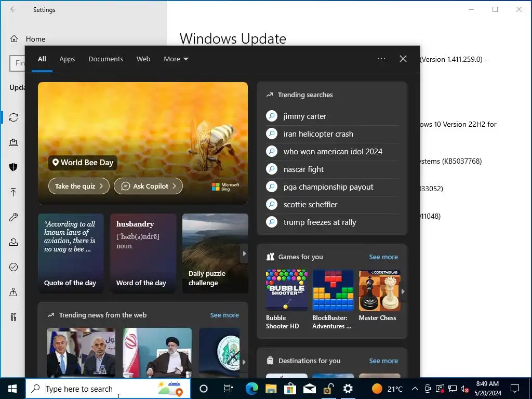
Task: Switch to the Apps search tab
Action: point(67,59)
